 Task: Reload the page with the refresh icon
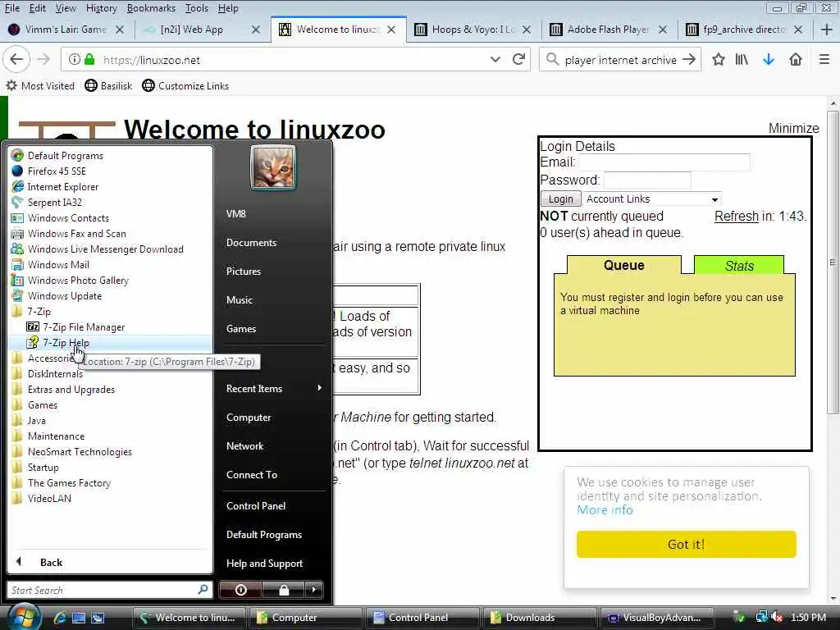(x=518, y=59)
